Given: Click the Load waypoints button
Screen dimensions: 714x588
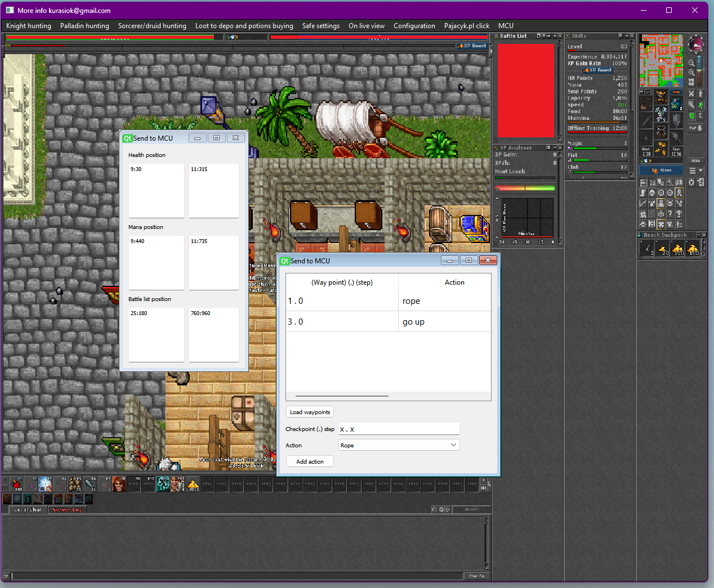Looking at the screenshot, I should coord(310,412).
